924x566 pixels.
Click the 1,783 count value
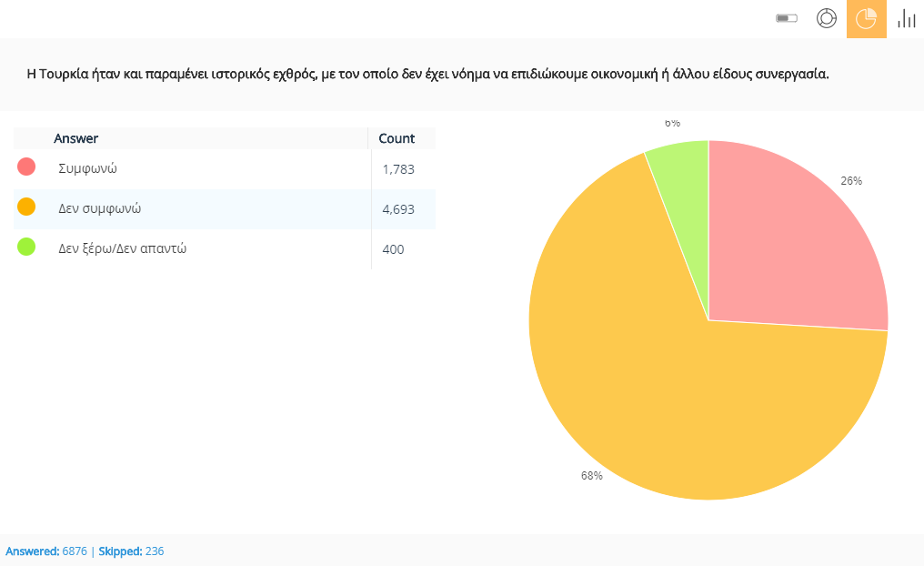tap(398, 169)
